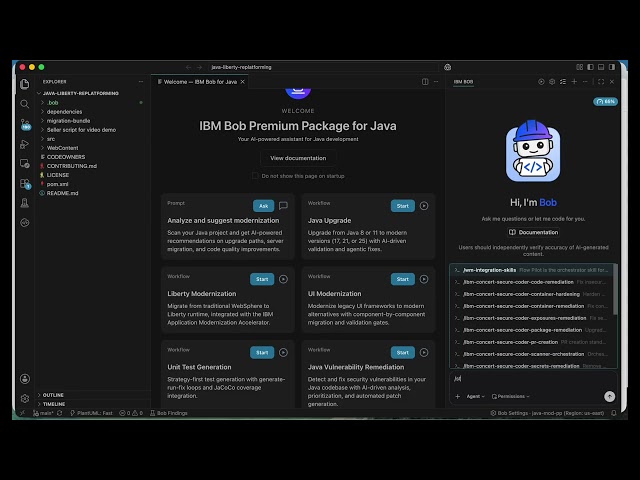Click the Bob chat input field
640x480 pixels.
(x=533, y=379)
